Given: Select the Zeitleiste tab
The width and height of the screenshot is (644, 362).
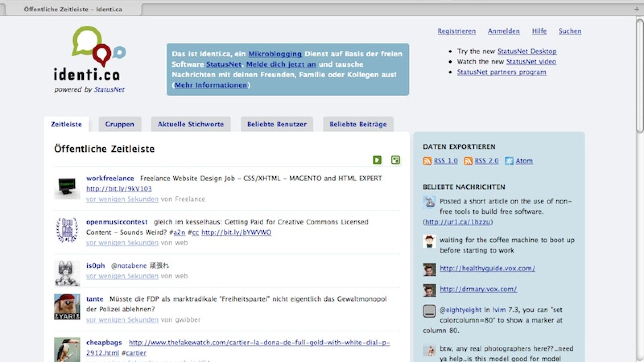Looking at the screenshot, I should click(x=66, y=124).
